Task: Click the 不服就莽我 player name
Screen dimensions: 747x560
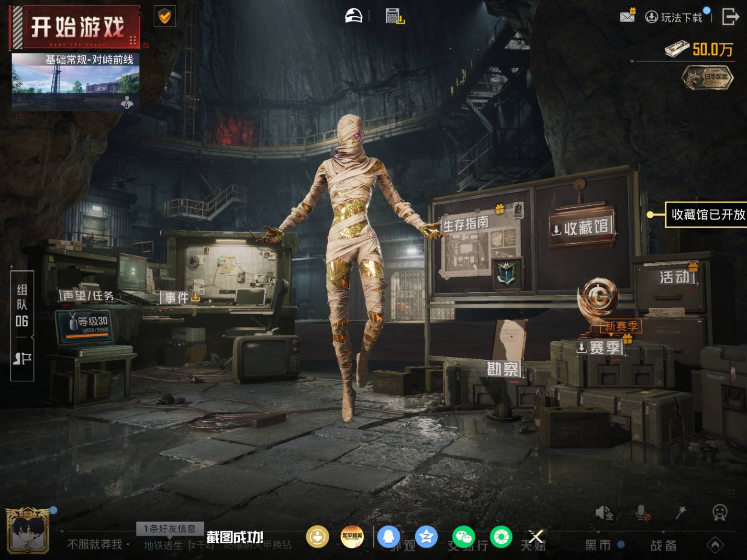Action: (x=95, y=544)
